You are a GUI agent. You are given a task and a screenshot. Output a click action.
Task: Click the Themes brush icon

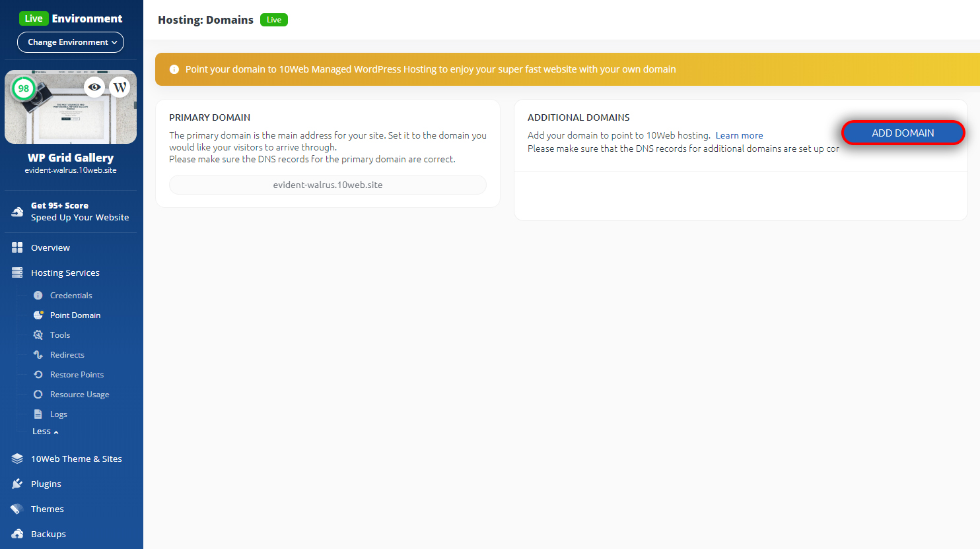coord(17,509)
